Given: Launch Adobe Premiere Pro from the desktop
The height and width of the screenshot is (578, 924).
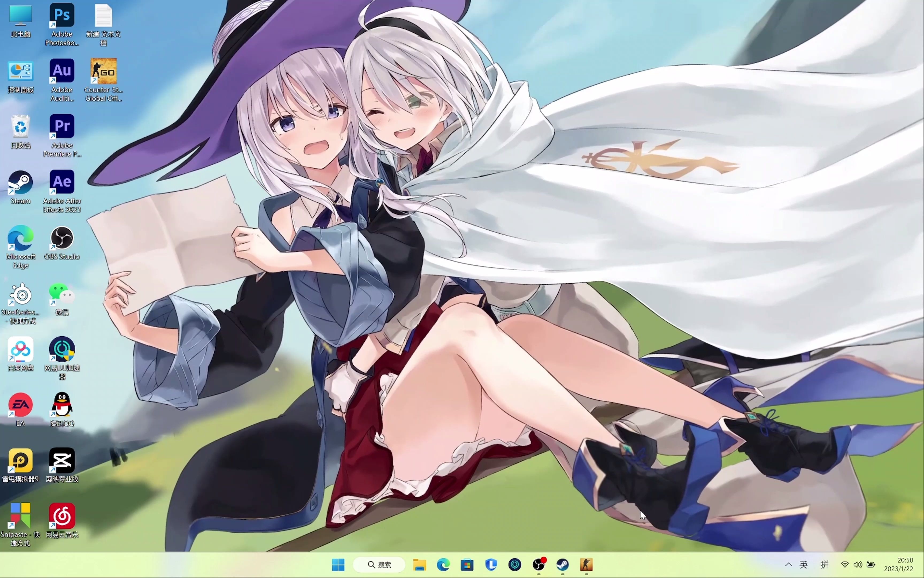Looking at the screenshot, I should (x=62, y=136).
